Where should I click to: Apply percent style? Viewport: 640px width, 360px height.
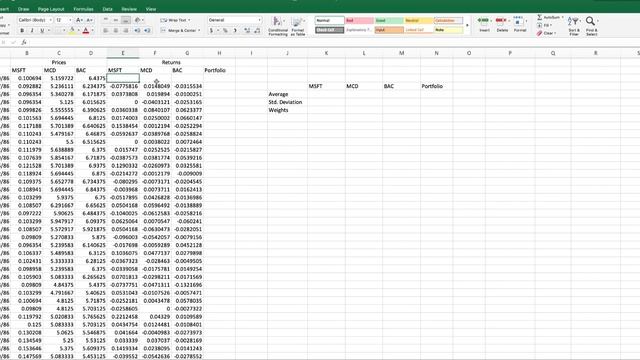click(x=225, y=31)
